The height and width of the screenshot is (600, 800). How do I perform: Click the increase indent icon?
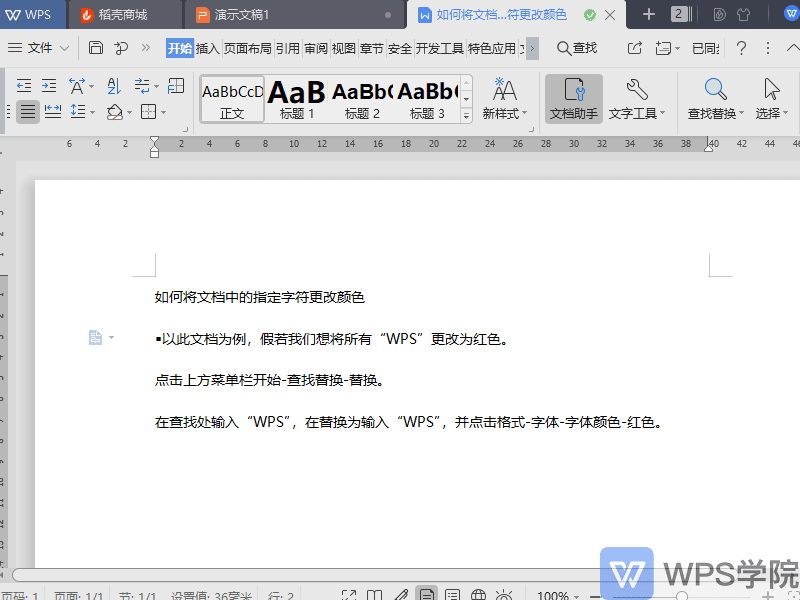[49, 86]
